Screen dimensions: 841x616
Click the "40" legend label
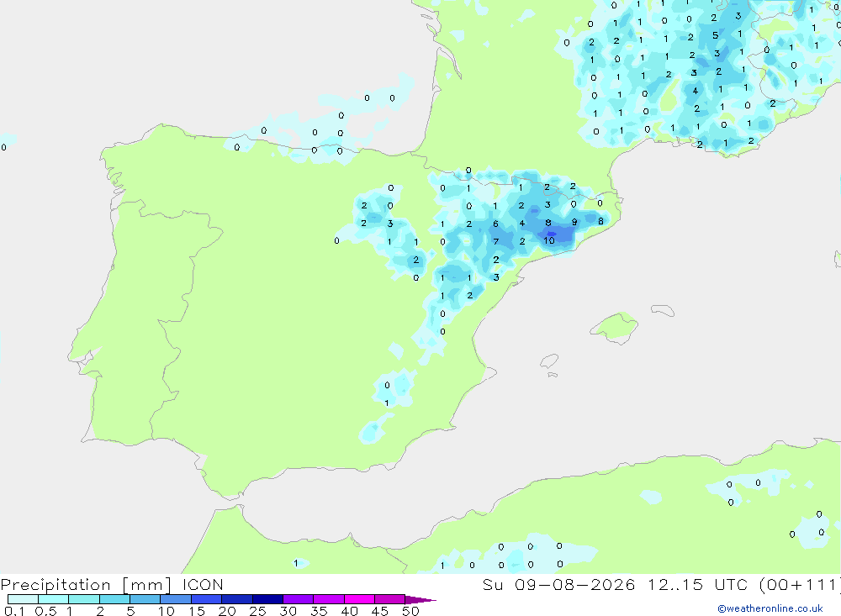pos(349,611)
